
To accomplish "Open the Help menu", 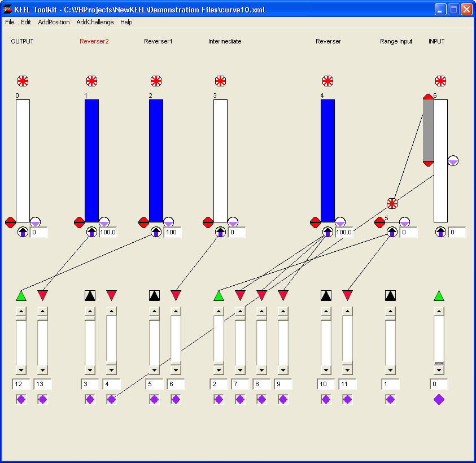I will point(126,22).
